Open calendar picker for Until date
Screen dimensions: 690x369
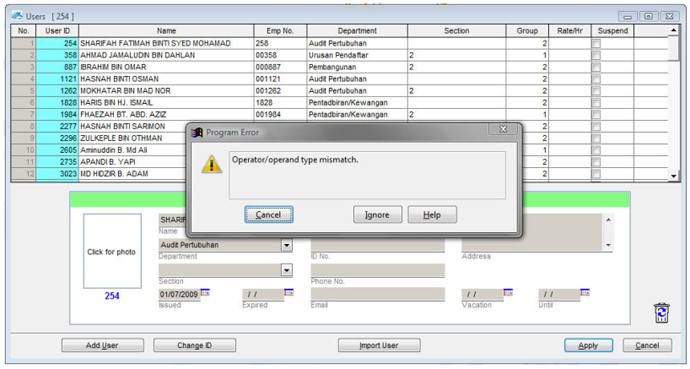[x=585, y=292]
